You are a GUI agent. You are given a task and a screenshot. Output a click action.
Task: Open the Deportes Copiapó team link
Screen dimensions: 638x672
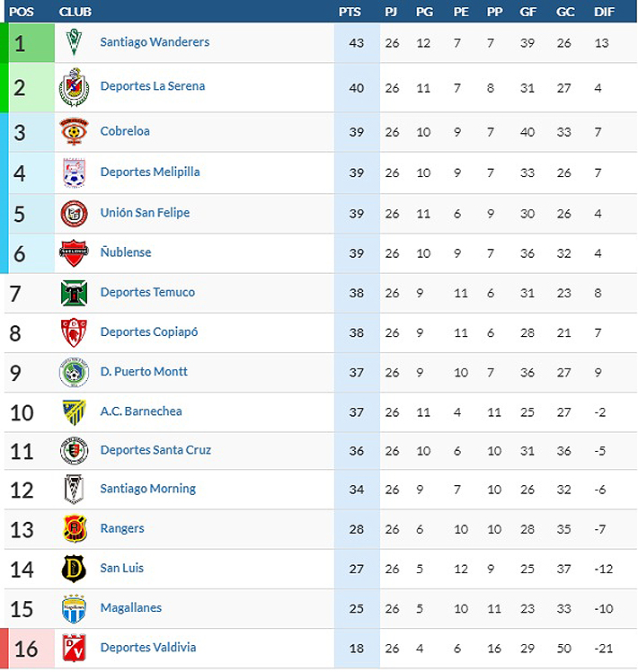coord(149,332)
